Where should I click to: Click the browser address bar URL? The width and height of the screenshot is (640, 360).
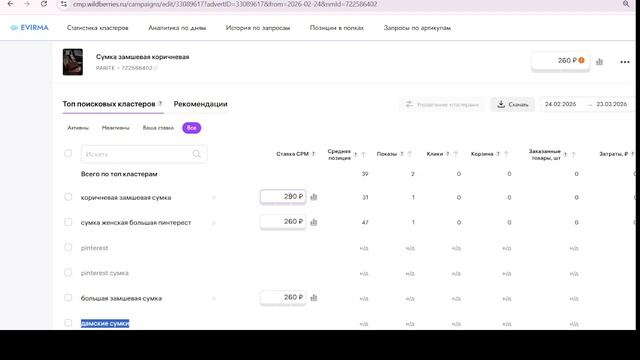[225, 4]
